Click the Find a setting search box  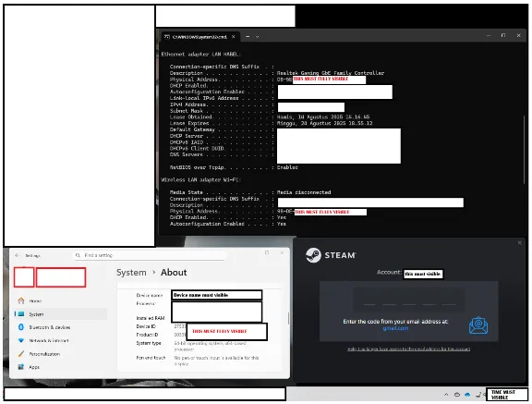[x=150, y=255]
